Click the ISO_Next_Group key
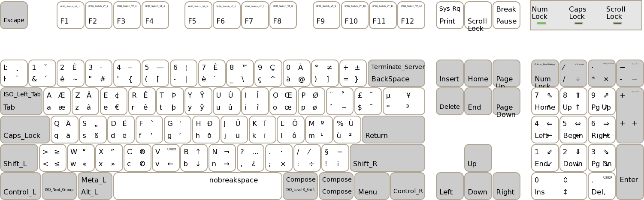 coord(59,186)
